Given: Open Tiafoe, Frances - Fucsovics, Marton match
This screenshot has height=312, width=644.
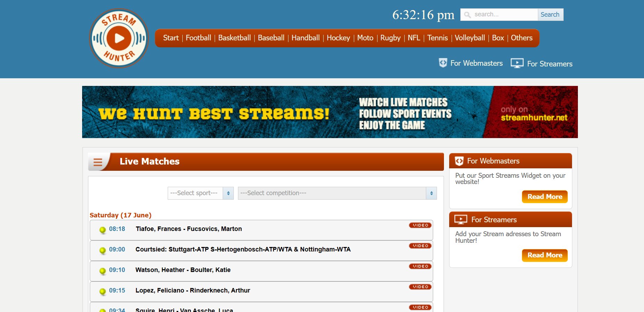Looking at the screenshot, I should pyautogui.click(x=261, y=230).
